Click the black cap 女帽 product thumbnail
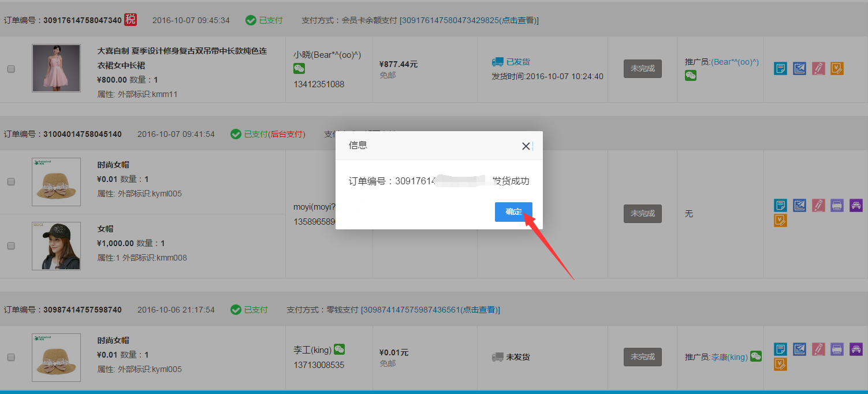Viewport: 868px width, 394px height. [x=56, y=246]
